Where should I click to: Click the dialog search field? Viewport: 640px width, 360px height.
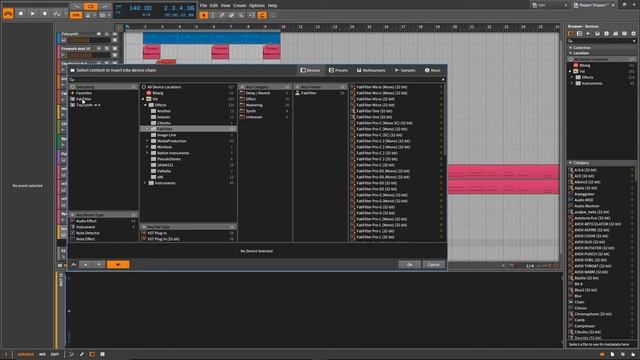pyautogui.click(x=257, y=79)
